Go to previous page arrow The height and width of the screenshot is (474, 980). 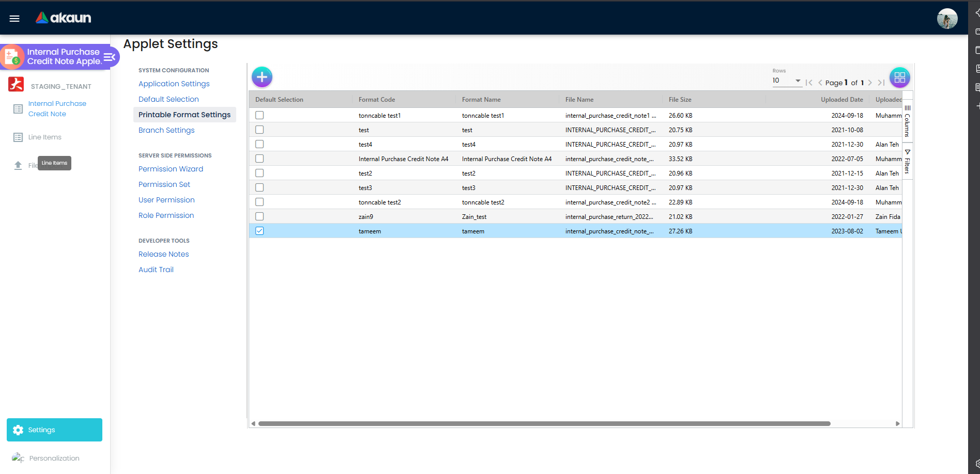(x=820, y=83)
